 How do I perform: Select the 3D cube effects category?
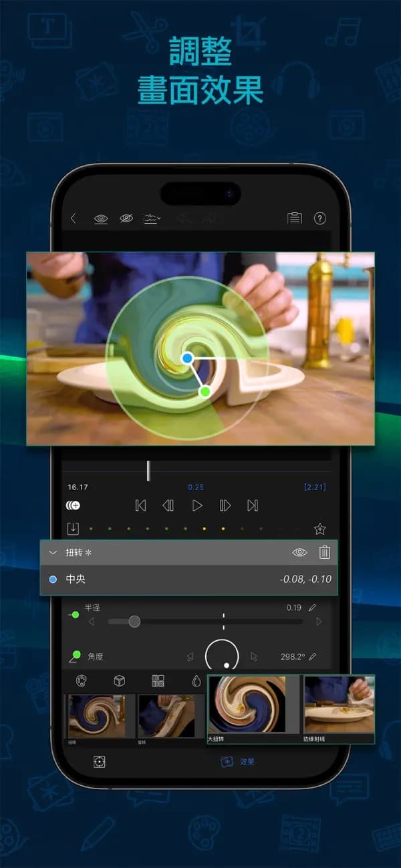(x=119, y=681)
